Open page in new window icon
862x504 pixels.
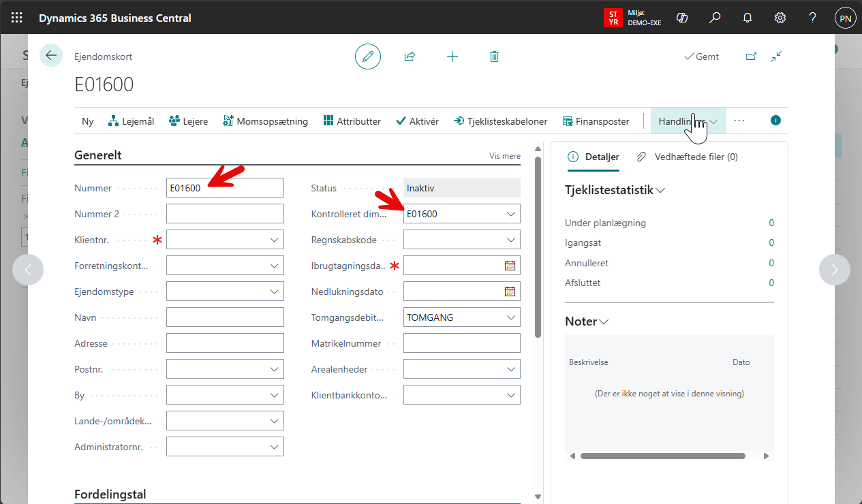point(751,57)
